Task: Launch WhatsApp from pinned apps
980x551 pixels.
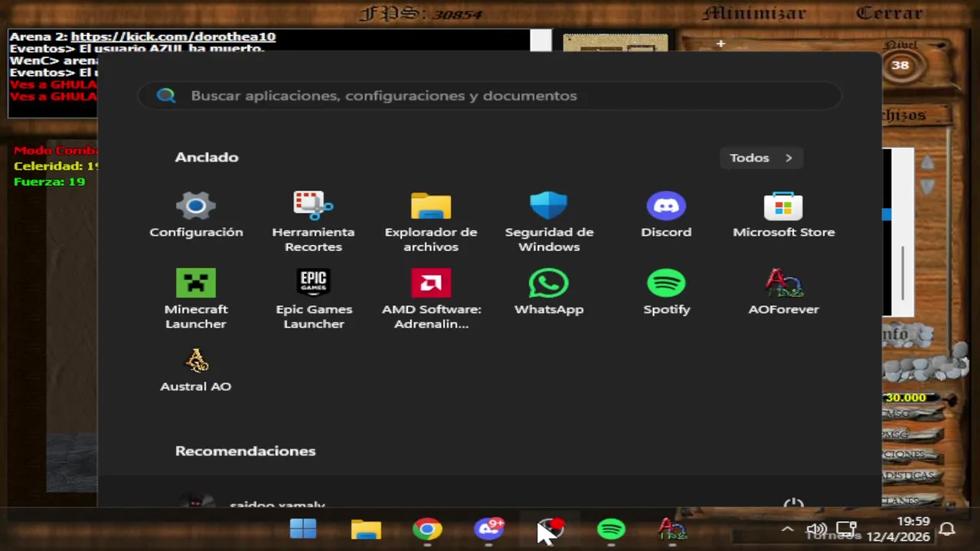Action: point(549,292)
